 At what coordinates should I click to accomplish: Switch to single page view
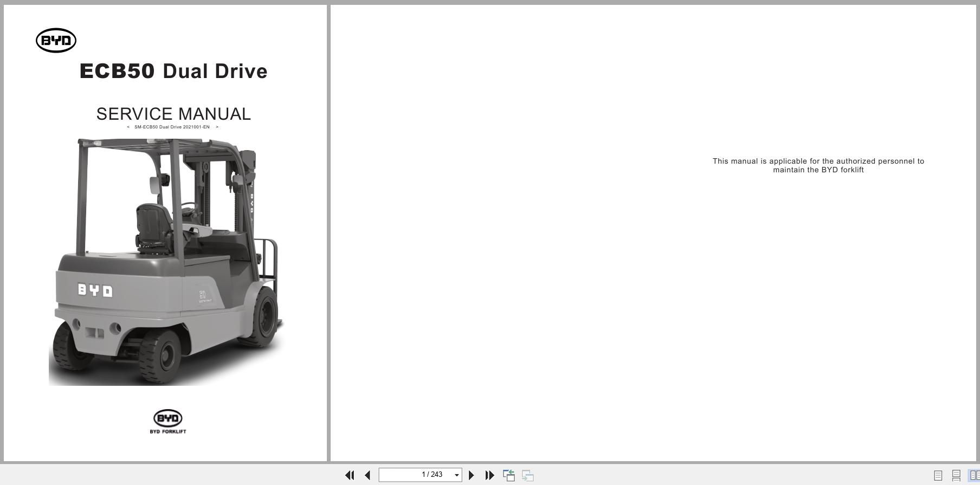938,475
